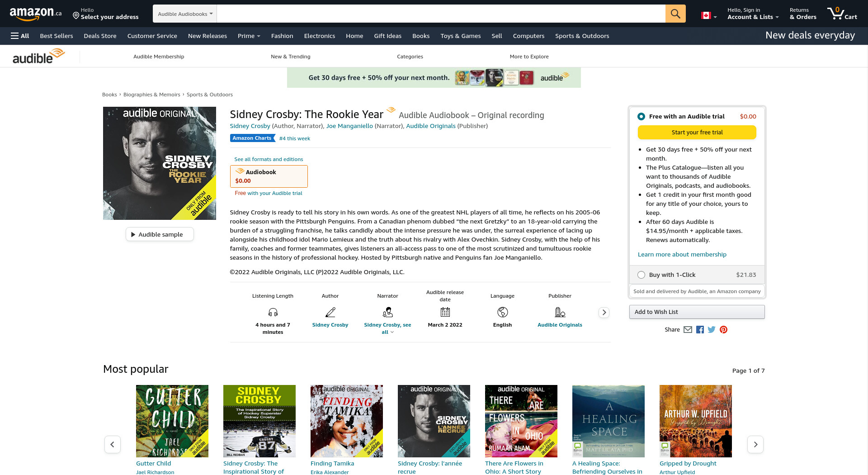Click the headphones Listening Length icon

click(x=273, y=312)
